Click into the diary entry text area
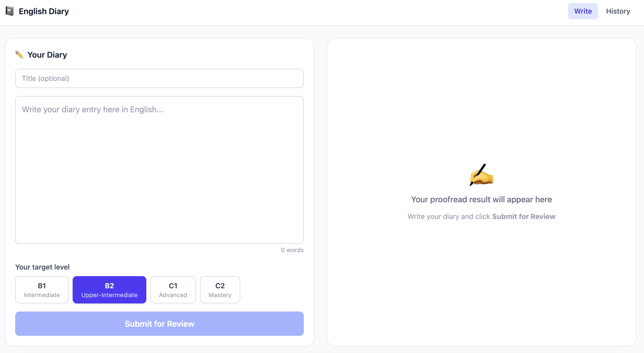This screenshot has width=644, height=353. (159, 169)
